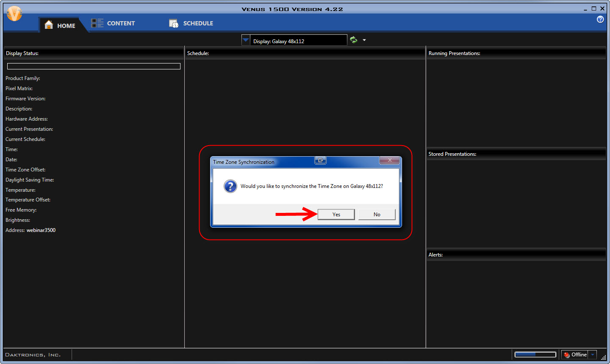Expand the display list blue arrow

(246, 40)
